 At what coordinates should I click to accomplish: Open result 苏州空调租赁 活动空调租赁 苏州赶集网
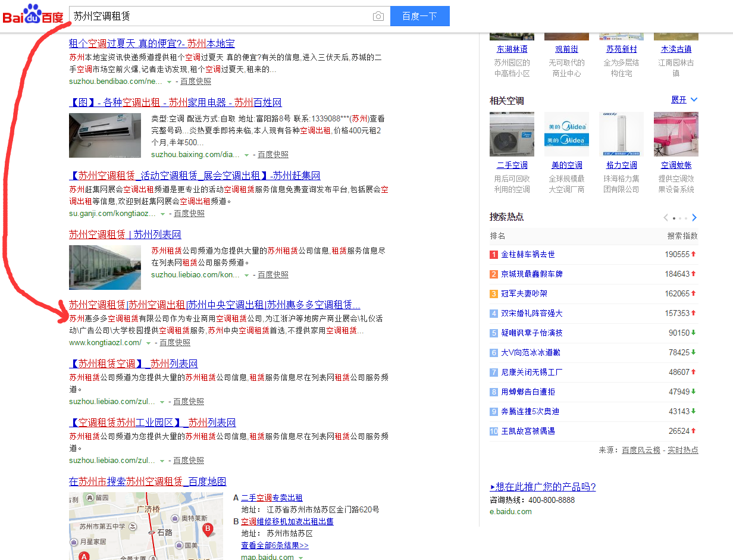[195, 176]
